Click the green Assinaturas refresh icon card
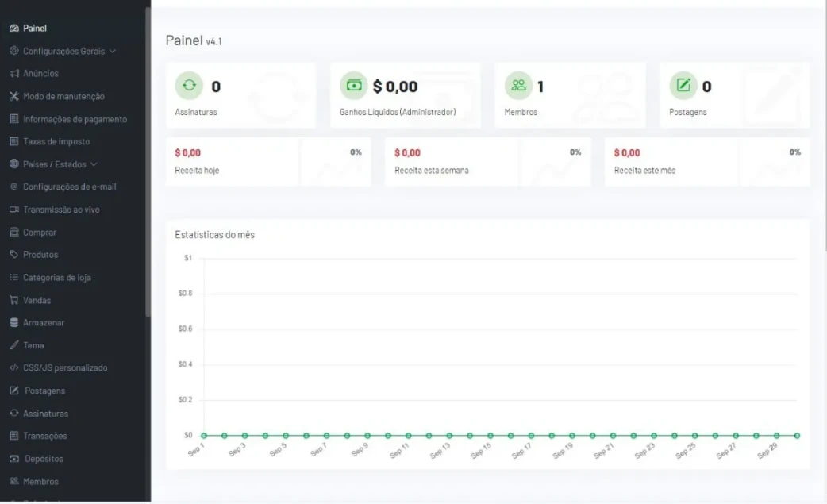 click(x=189, y=86)
